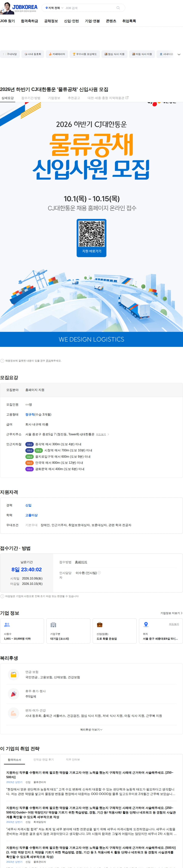Click the 연금·보험 wallet icon
Screen dimensions: 183x868
(14, 675)
